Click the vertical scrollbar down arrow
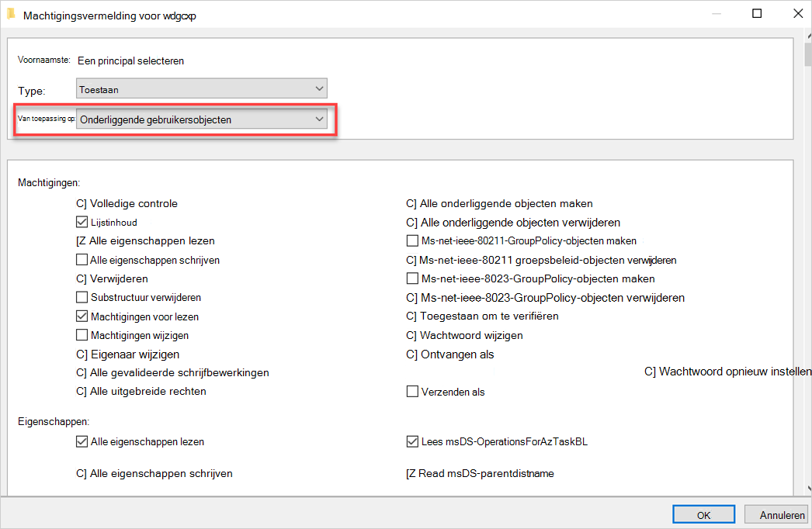Image resolution: width=812 pixels, height=529 pixels. (x=809, y=488)
